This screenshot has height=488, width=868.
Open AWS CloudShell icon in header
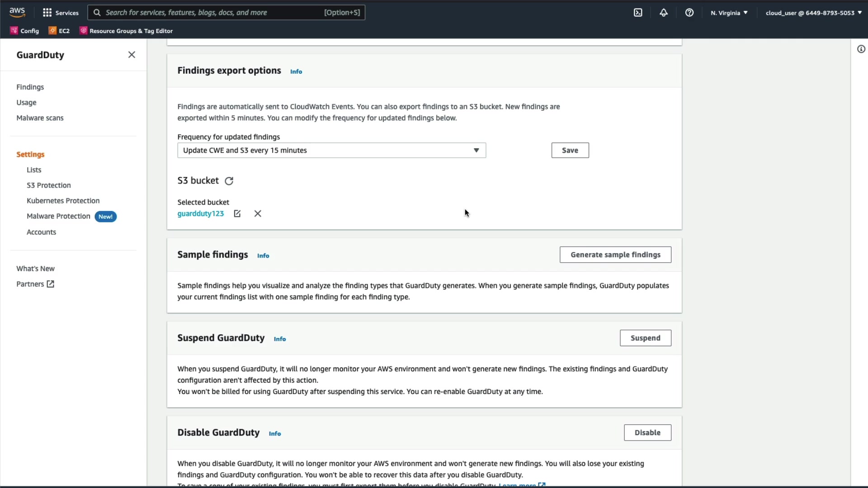(x=638, y=13)
